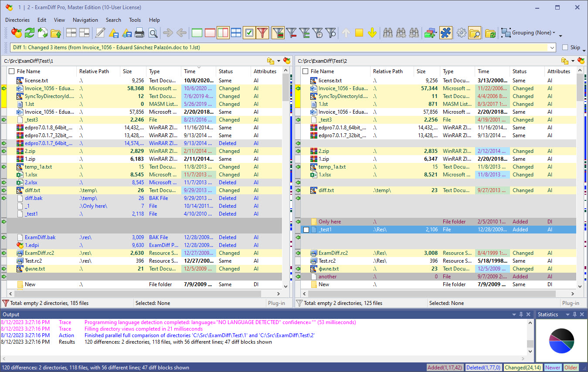Sort right pane by Type column header
This screenshot has height=372, width=588.
pos(457,71)
